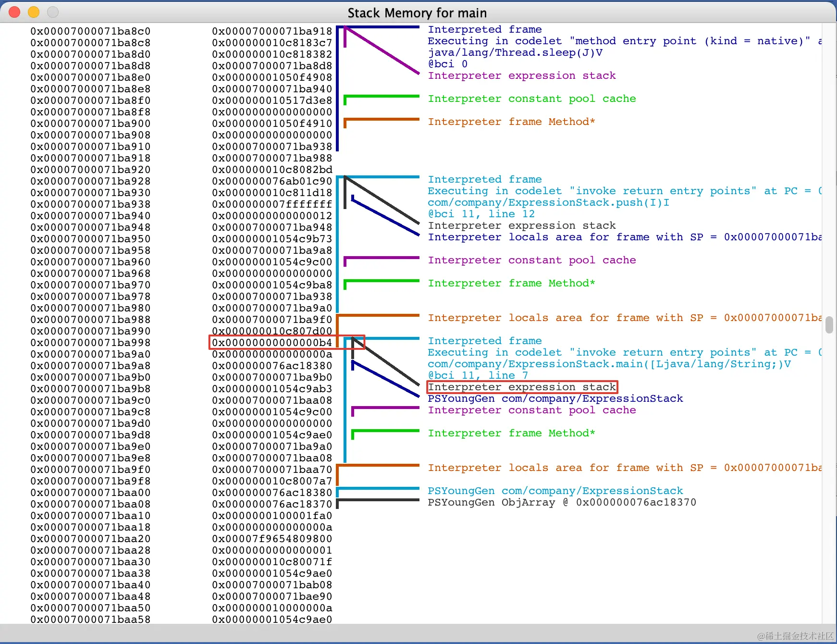Click memory value 0x000000010c8007a7
The image size is (837, 644).
pos(272,481)
